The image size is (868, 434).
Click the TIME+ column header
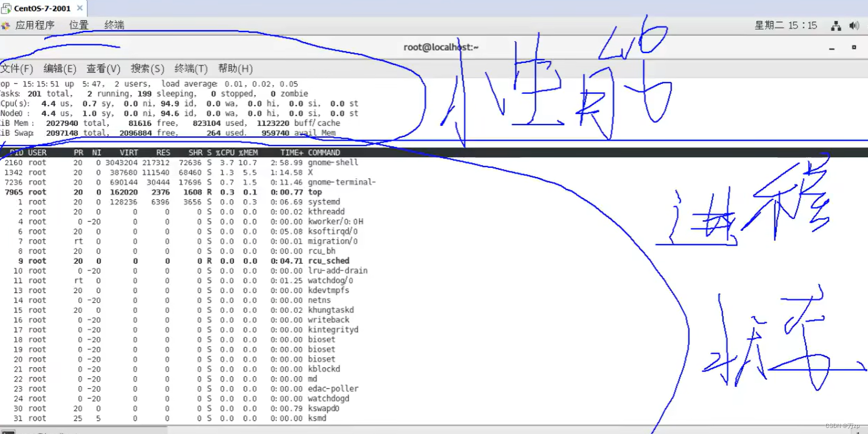[292, 152]
